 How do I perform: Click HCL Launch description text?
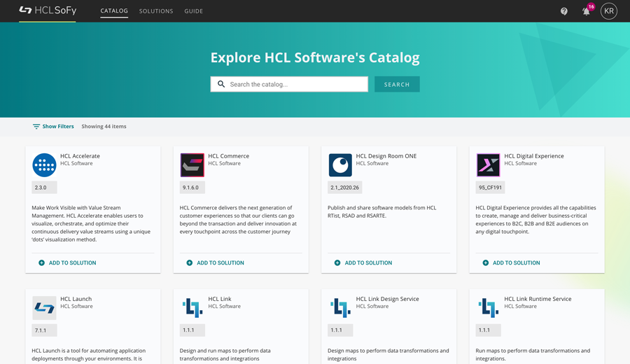[89, 355]
